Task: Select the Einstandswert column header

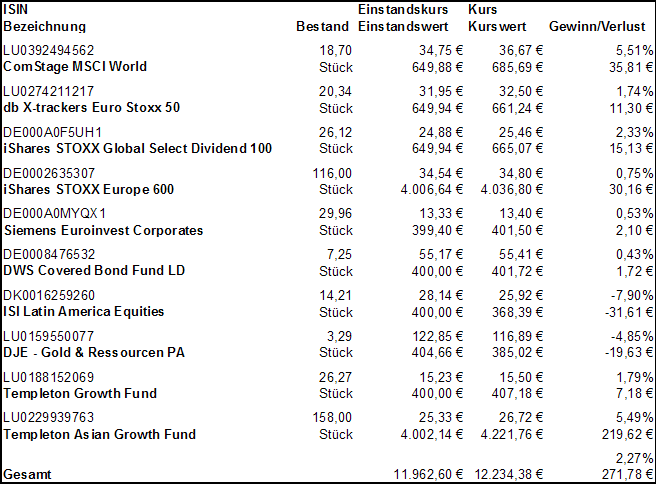Action: [400, 26]
